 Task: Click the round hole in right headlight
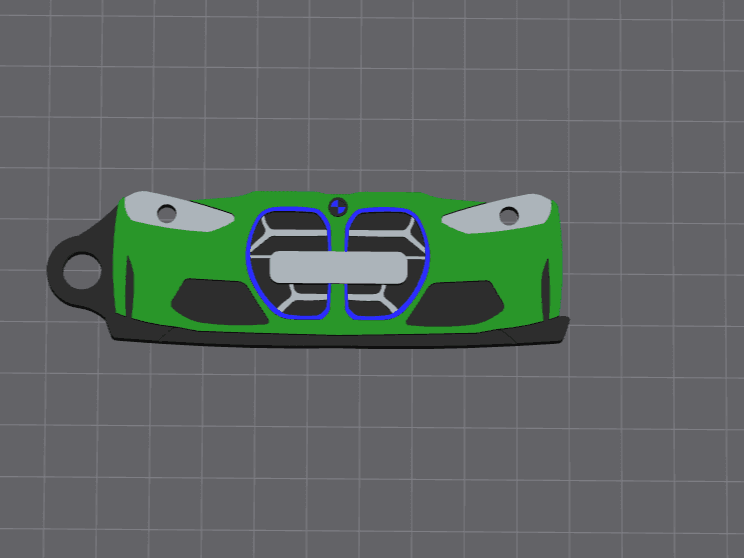[509, 216]
